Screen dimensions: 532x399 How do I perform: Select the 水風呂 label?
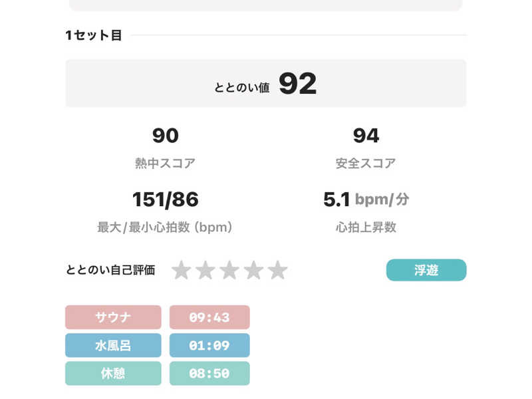coord(113,345)
